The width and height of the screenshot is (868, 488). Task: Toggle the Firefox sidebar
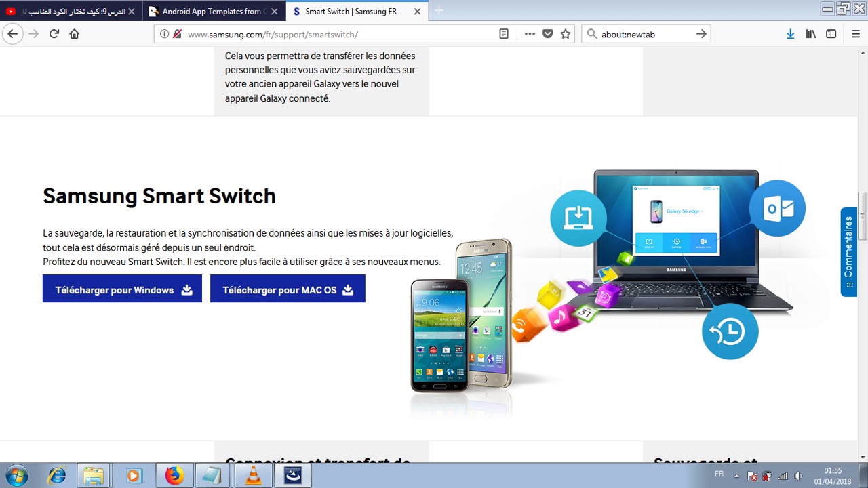[831, 34]
